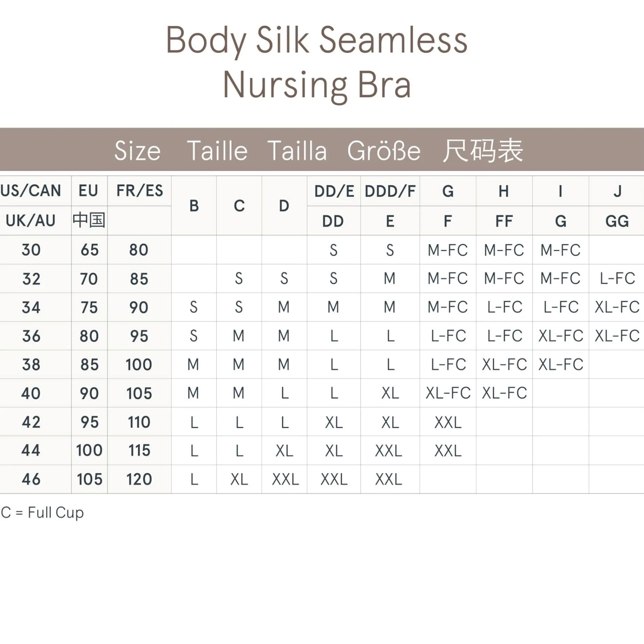The width and height of the screenshot is (644, 644).
Task: Click the B cup column header
Action: point(194,206)
